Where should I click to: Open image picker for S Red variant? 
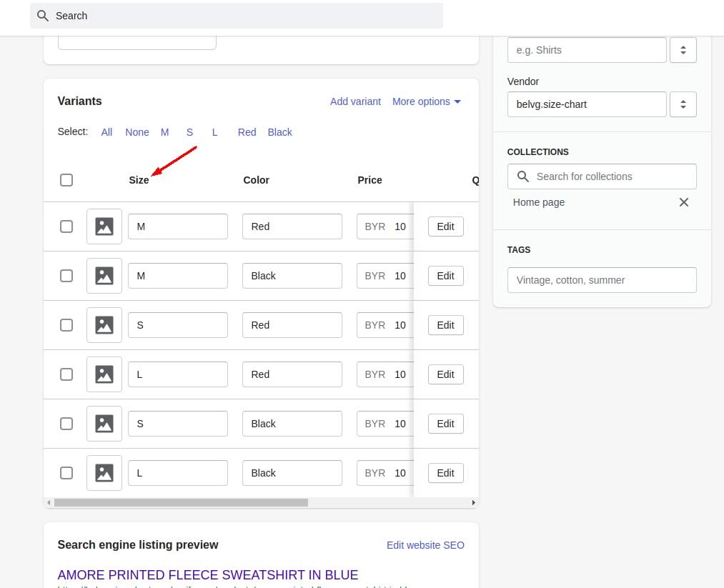104,325
